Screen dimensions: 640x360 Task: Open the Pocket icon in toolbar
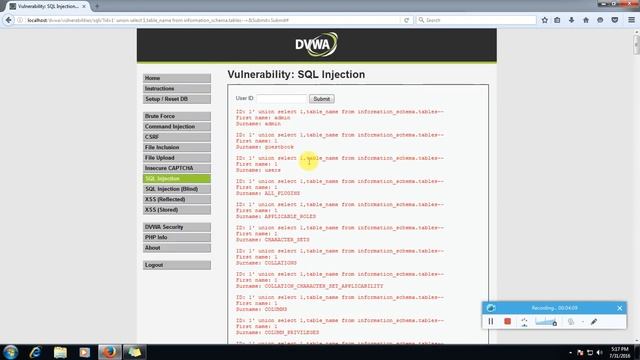(x=615, y=20)
